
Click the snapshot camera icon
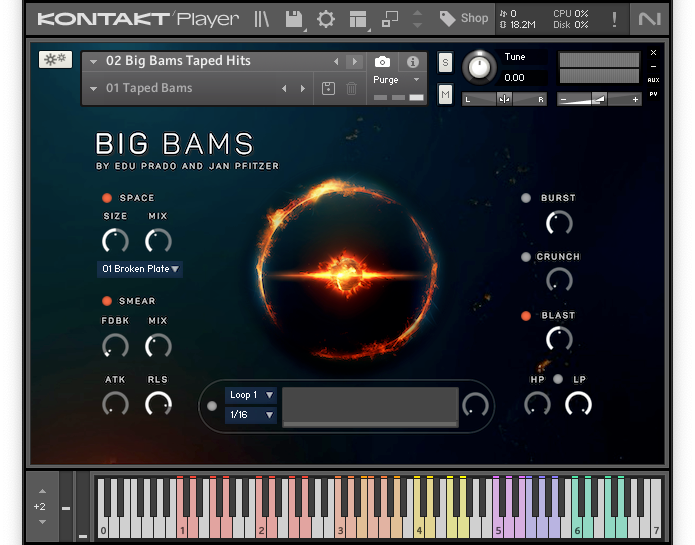point(382,62)
